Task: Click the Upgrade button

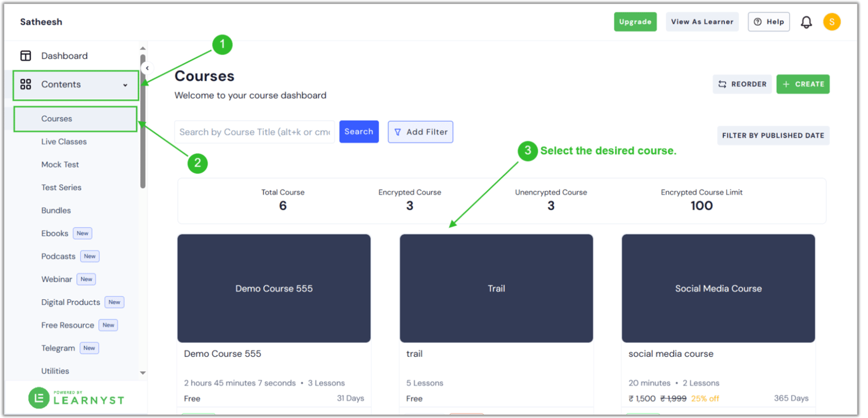Action: pyautogui.click(x=635, y=21)
